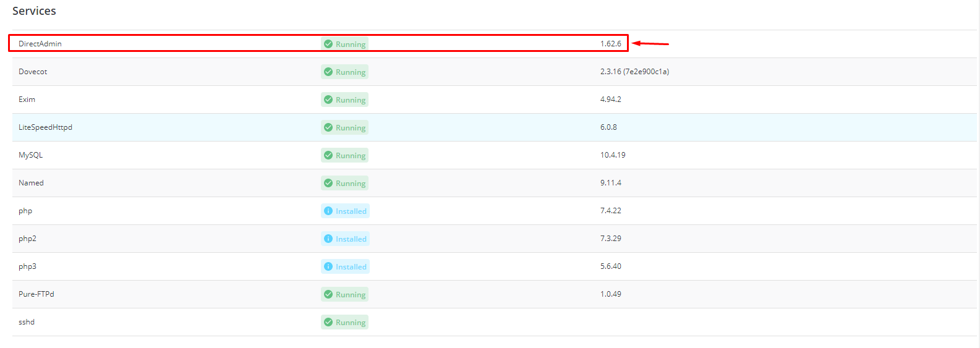Click php version 7.4.22

coord(611,211)
